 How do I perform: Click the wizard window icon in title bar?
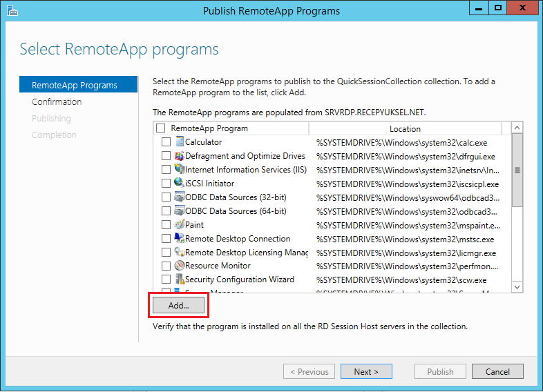12,11
